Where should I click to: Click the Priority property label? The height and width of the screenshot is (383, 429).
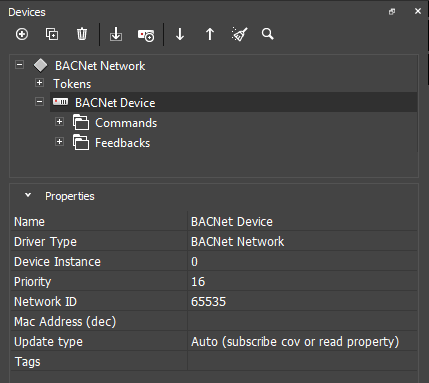(x=32, y=282)
